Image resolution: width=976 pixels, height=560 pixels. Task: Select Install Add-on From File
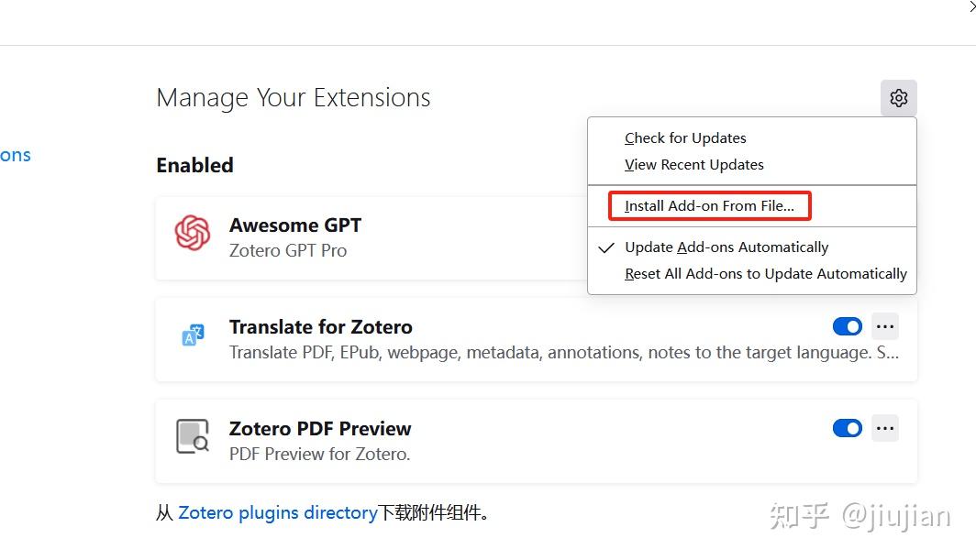coord(709,205)
